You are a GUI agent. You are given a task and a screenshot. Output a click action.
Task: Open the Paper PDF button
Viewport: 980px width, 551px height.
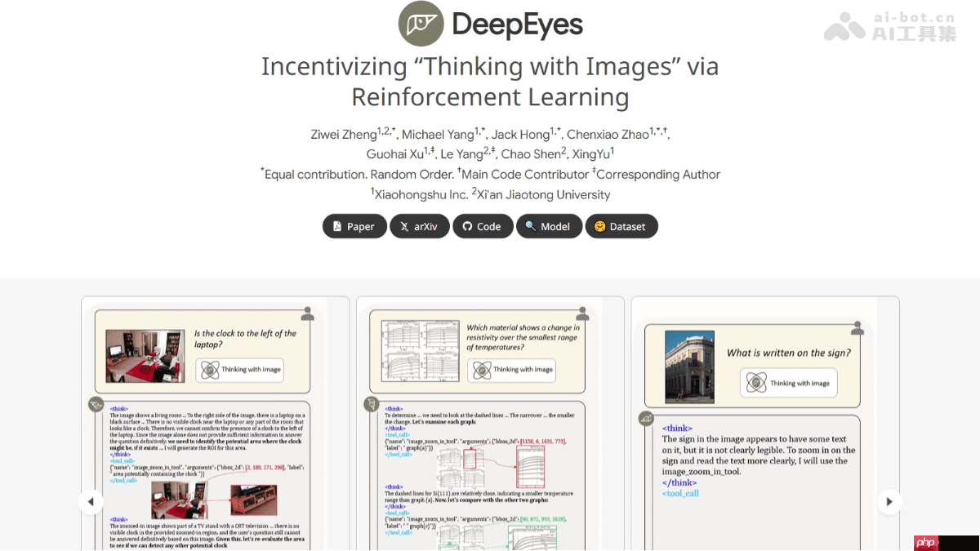pos(354,226)
